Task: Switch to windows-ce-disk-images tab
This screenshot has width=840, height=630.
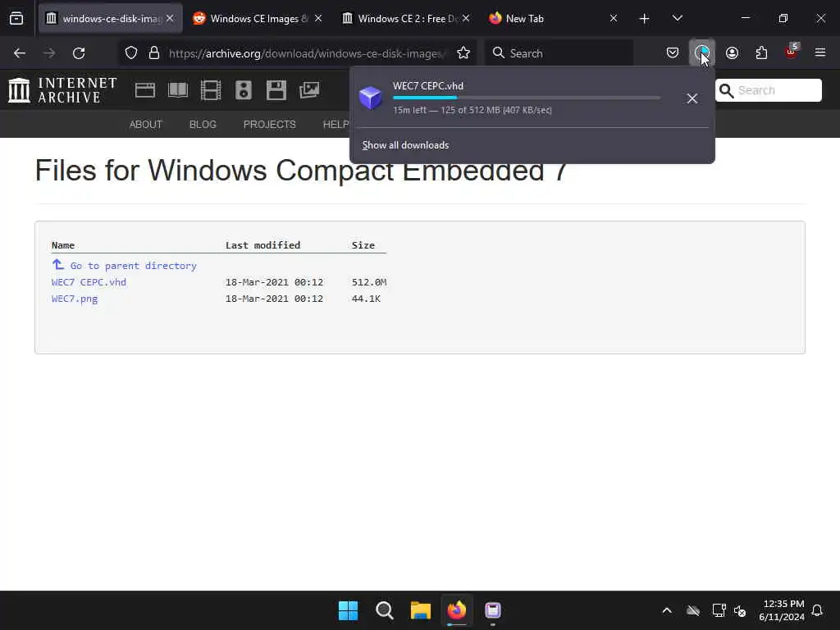Action: (111, 18)
